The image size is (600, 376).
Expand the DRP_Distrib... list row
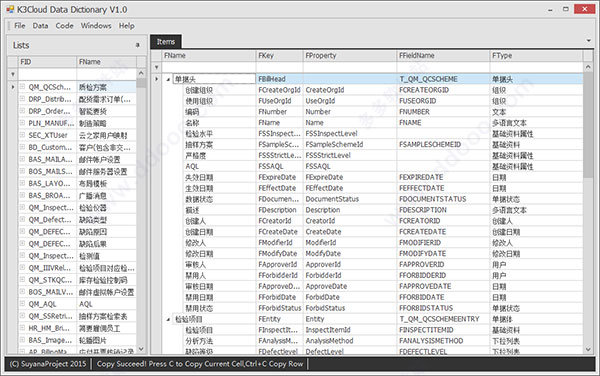[x=23, y=99]
